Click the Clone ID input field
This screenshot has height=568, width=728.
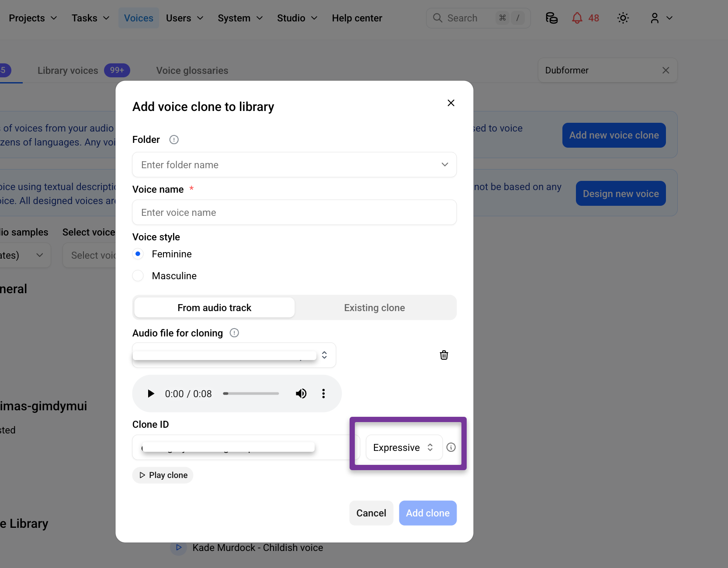(x=246, y=447)
